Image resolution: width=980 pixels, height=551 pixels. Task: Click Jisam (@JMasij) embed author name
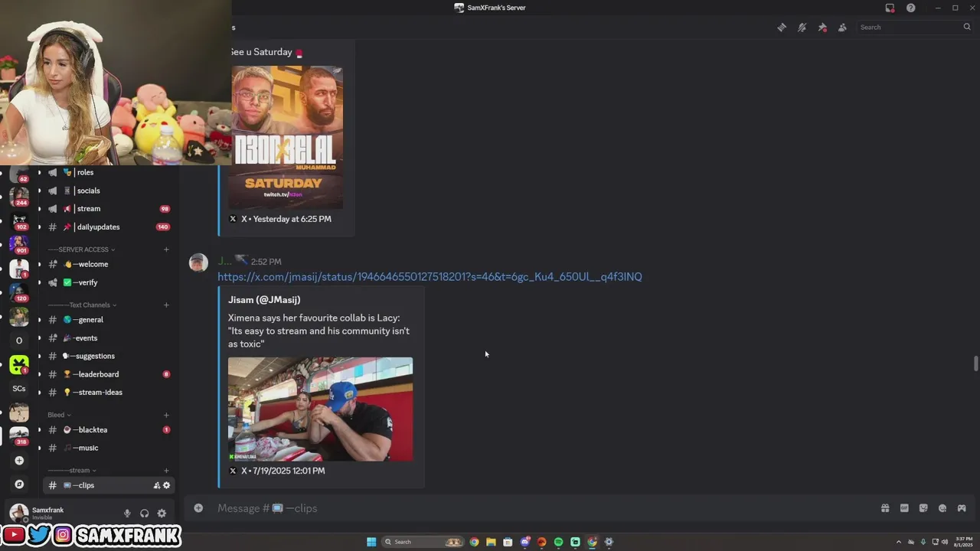tap(264, 300)
